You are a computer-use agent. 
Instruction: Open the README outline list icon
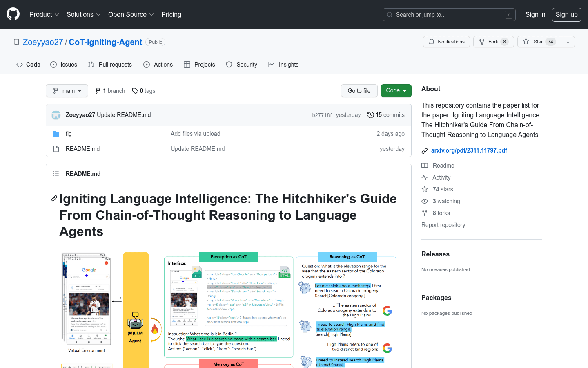(x=56, y=174)
